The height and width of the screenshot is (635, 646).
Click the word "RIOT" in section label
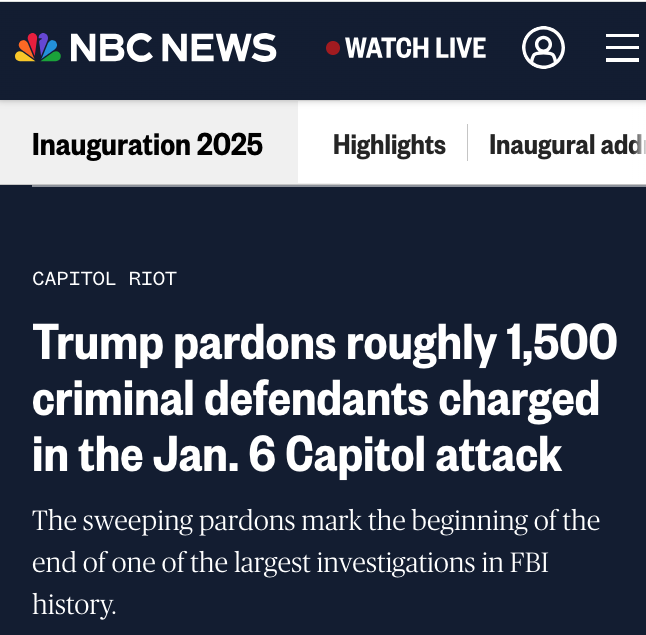pos(152,279)
